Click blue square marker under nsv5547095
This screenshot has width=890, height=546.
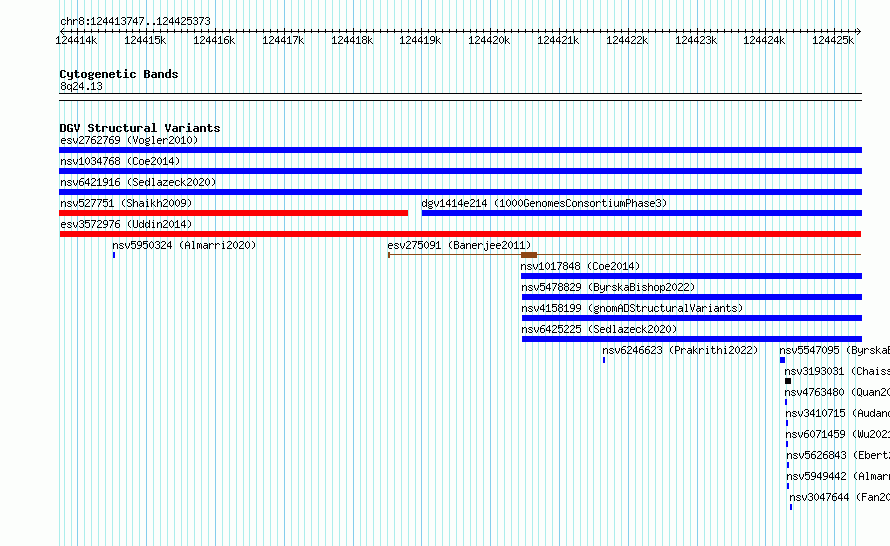pyautogui.click(x=782, y=360)
